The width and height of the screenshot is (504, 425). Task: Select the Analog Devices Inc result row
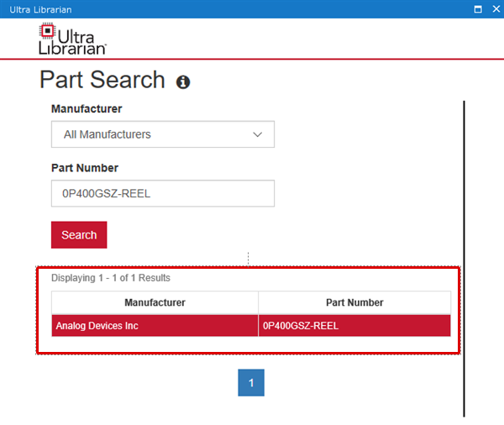(x=251, y=326)
